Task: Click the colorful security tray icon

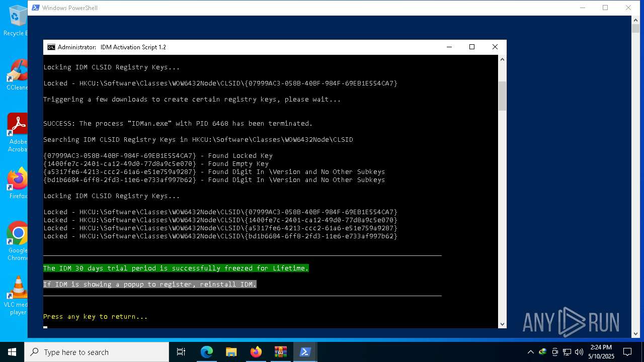Action: coord(543,352)
